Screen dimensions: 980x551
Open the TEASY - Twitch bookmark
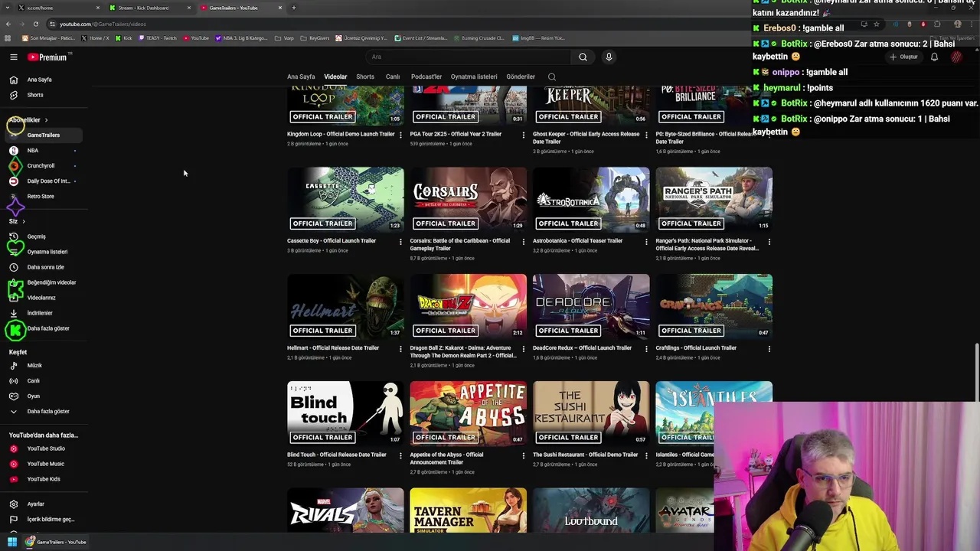pos(157,37)
